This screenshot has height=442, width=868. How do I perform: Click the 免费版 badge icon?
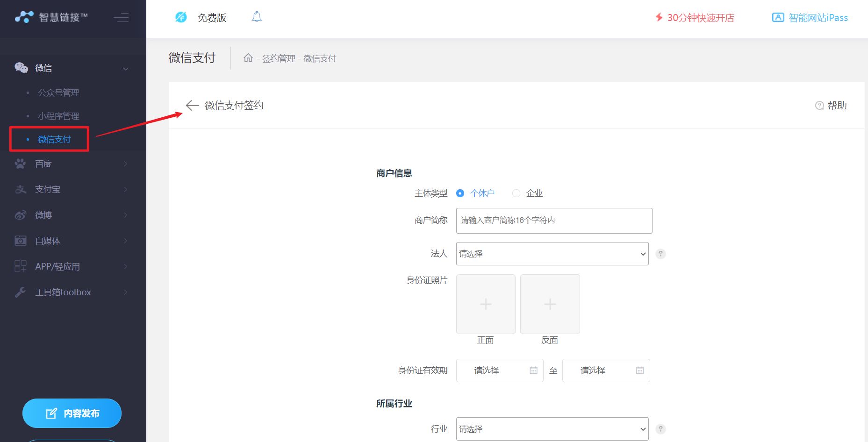point(181,17)
